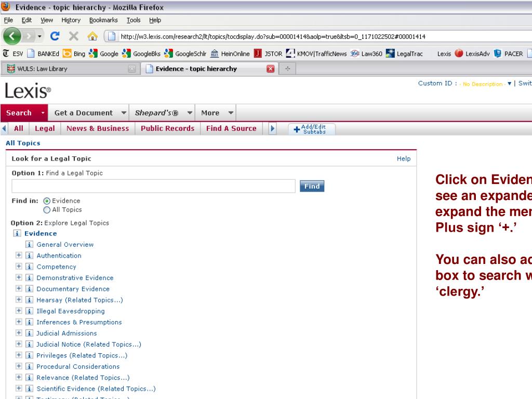Open the GoogleSchlr bookmark
532x399 pixels.
coord(185,54)
